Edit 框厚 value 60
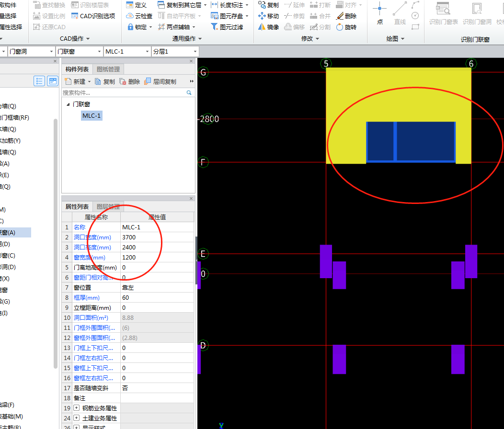 [x=157, y=297]
